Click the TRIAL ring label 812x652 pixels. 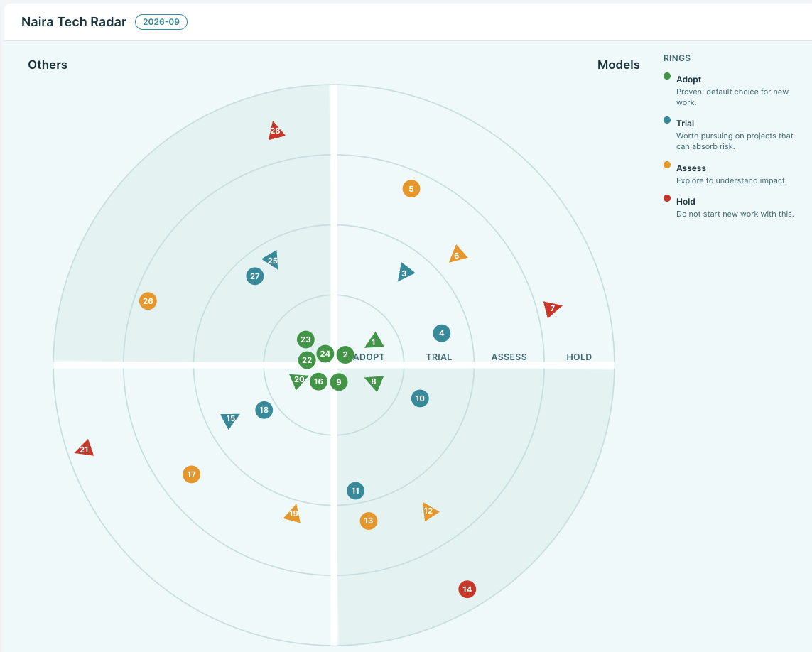point(438,357)
